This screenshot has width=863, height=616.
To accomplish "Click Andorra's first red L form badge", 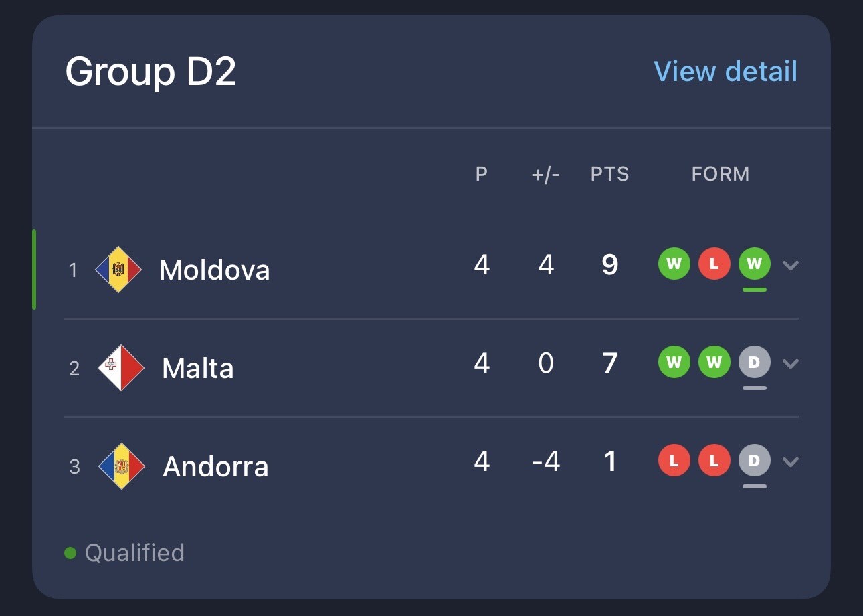I will pos(674,461).
